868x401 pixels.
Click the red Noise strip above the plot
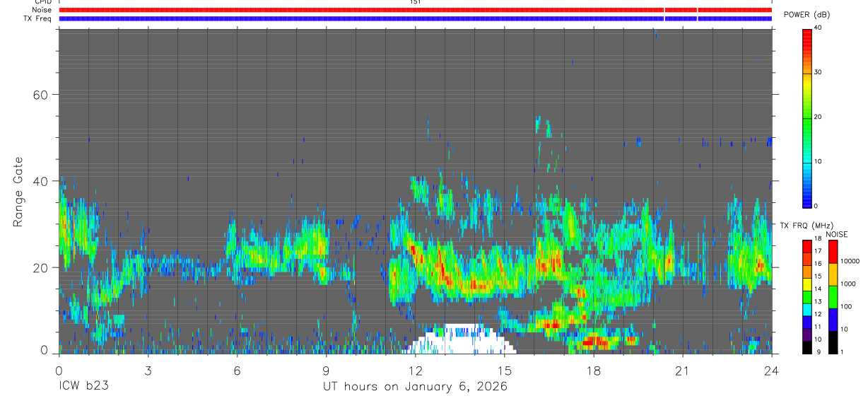pos(415,10)
